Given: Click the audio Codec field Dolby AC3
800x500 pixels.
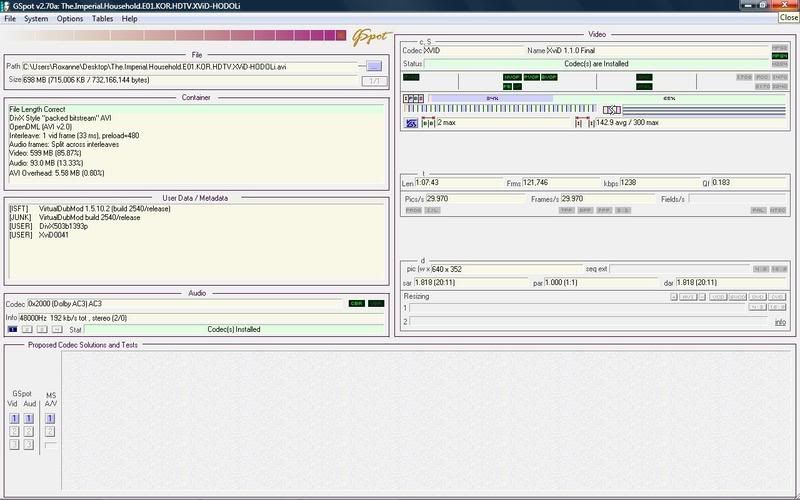Looking at the screenshot, I should coord(186,304).
